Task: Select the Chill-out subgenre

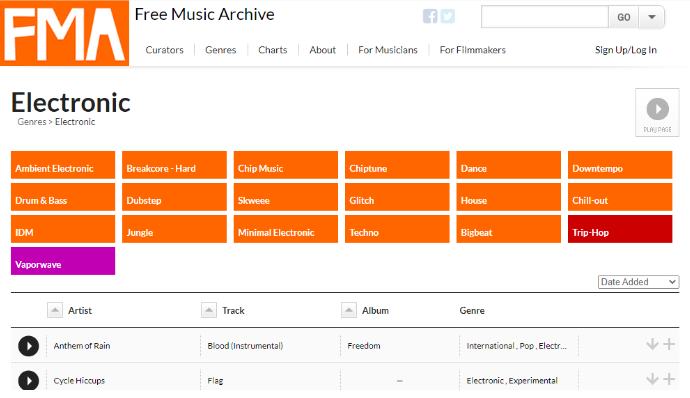Action: point(620,197)
